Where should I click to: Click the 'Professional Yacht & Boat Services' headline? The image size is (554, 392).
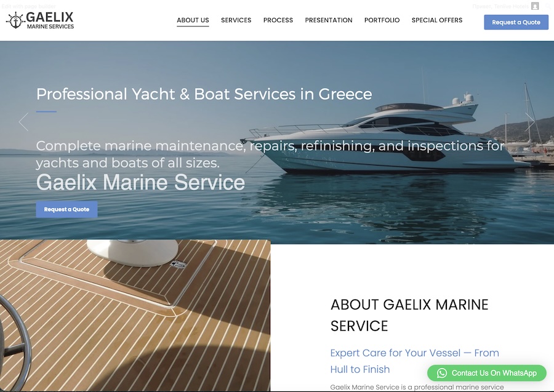pyautogui.click(x=204, y=94)
